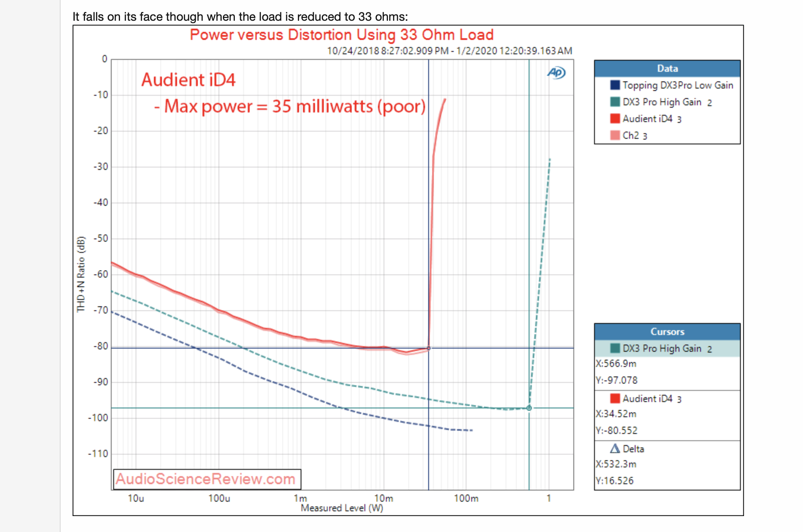Viewport: 803px width, 532px height.
Task: Click the 0 y-axis tick label
Action: (104, 59)
